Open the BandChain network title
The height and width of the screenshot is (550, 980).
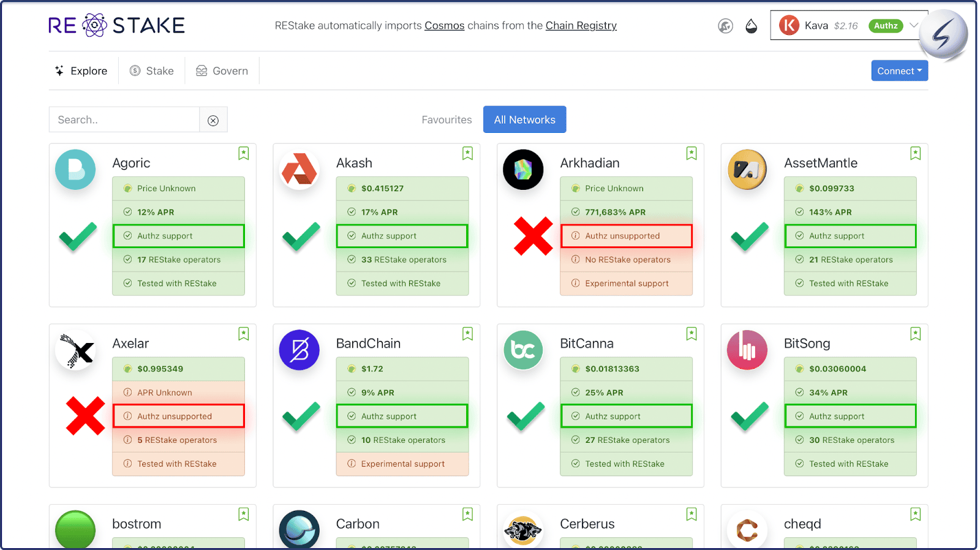point(368,344)
